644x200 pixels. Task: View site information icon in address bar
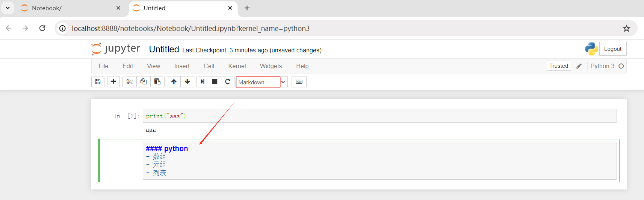(x=63, y=28)
